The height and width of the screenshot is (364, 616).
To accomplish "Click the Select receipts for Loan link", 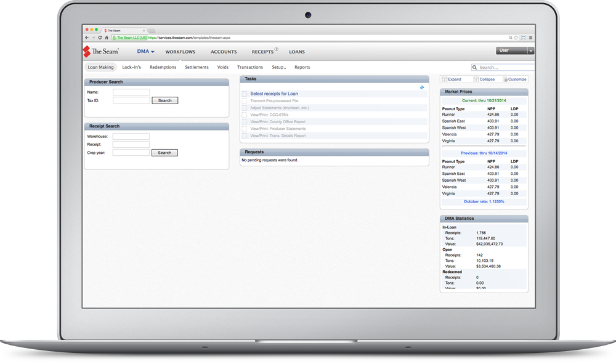I will click(x=274, y=94).
